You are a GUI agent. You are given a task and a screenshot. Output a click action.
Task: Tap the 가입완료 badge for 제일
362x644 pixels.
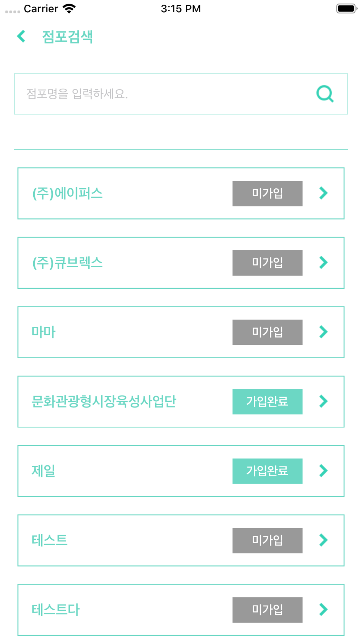coord(268,471)
